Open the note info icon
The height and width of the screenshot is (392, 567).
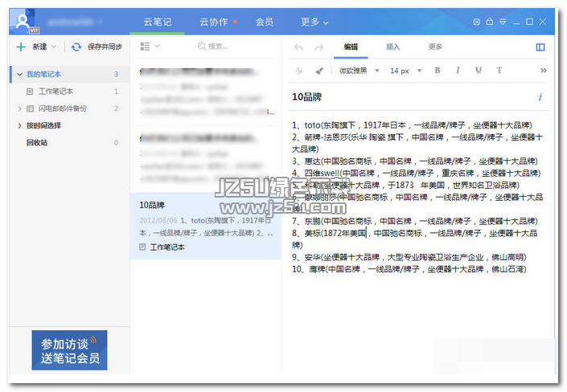[x=540, y=97]
